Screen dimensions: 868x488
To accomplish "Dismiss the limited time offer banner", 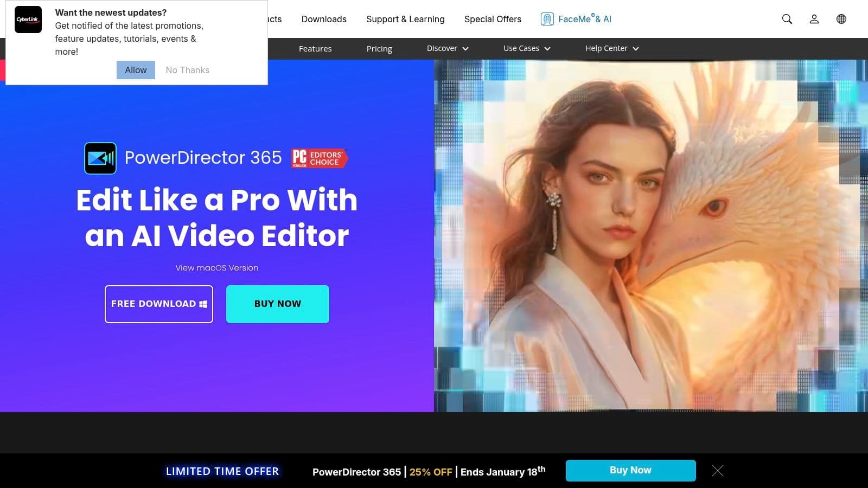I will tap(718, 471).
